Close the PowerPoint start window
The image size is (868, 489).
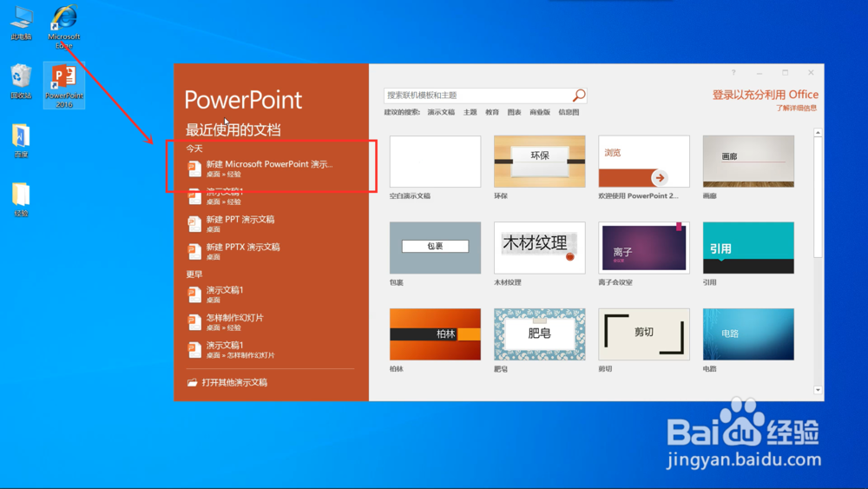click(811, 73)
